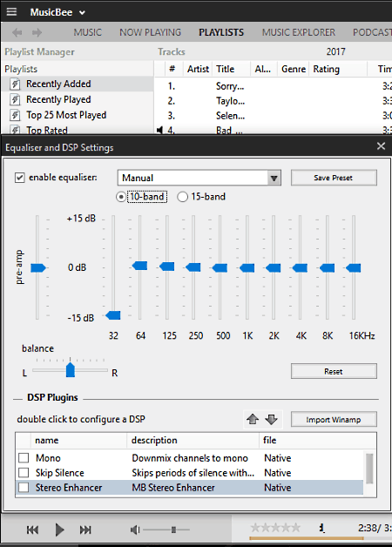Select the Mono plugin row name
This screenshot has width=392, height=547.
tap(48, 457)
